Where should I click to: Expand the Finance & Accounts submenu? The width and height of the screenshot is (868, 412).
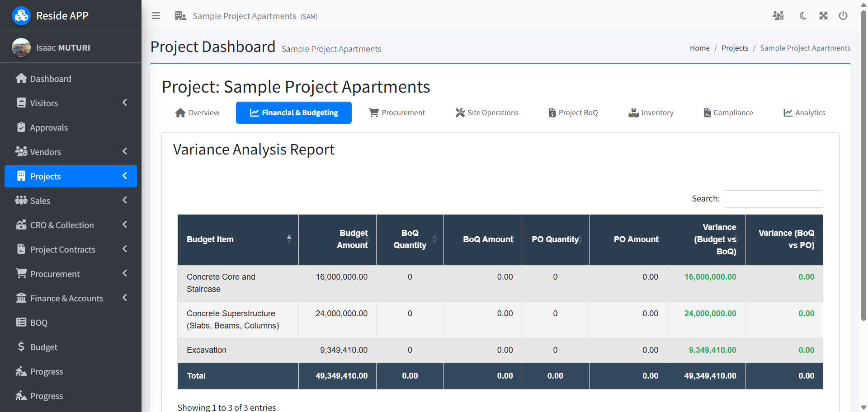coord(125,298)
